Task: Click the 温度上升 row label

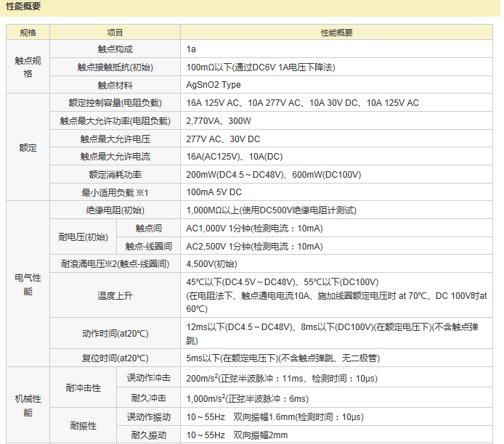Action: tap(115, 295)
